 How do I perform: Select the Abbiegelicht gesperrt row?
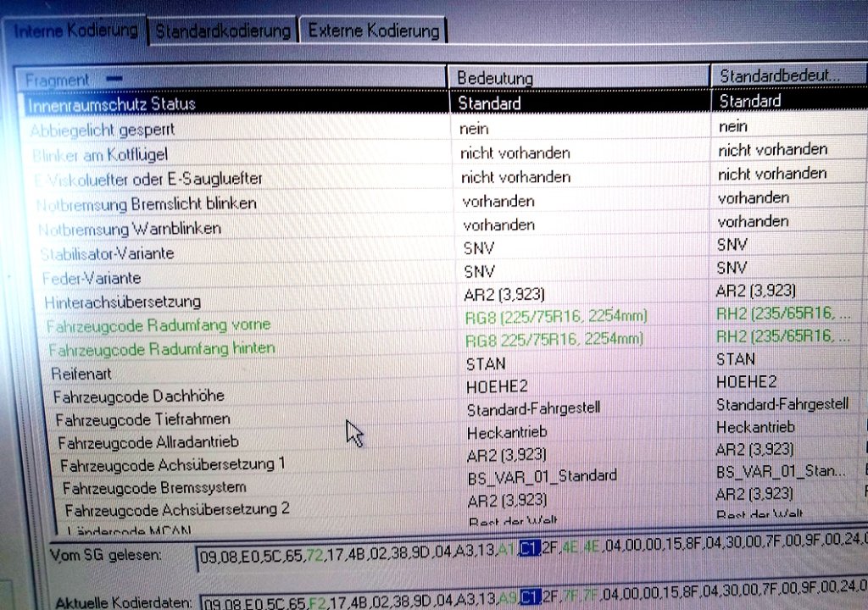coord(103,130)
